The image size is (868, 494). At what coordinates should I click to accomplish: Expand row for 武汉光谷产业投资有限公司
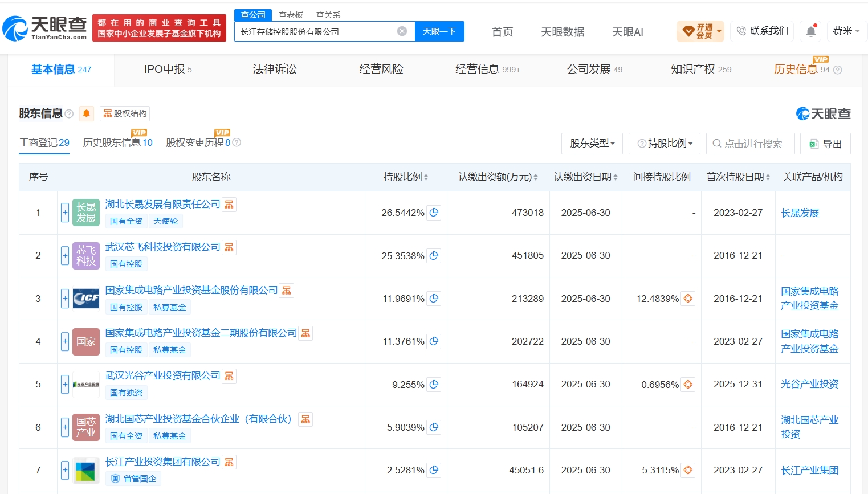[x=65, y=385]
